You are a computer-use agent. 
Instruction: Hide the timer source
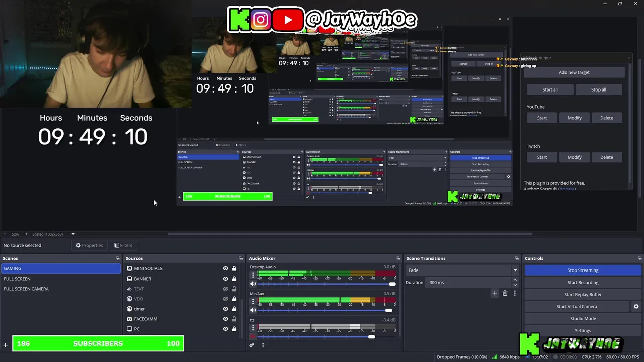(x=225, y=309)
